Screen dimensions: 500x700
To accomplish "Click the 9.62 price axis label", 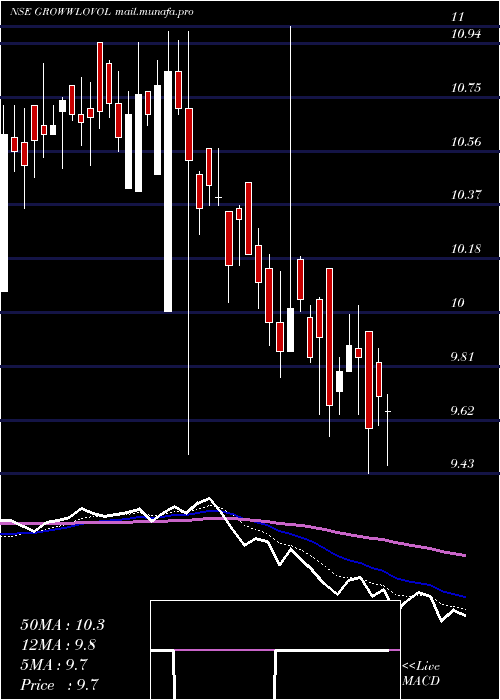I will pos(462,410).
